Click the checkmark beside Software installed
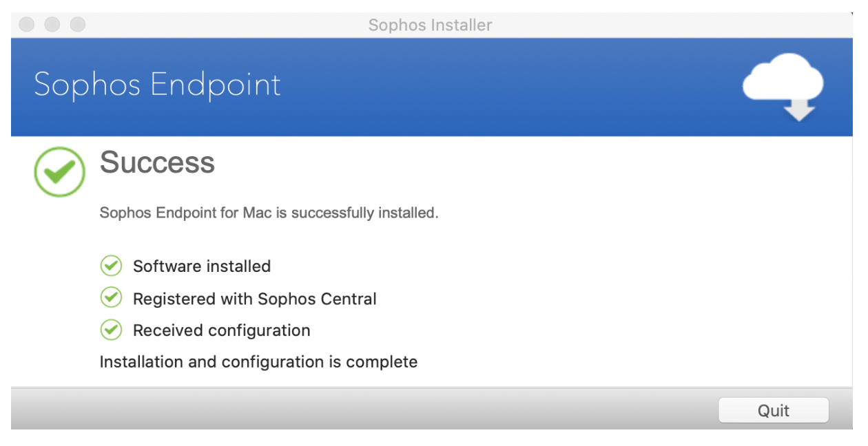 click(x=111, y=266)
